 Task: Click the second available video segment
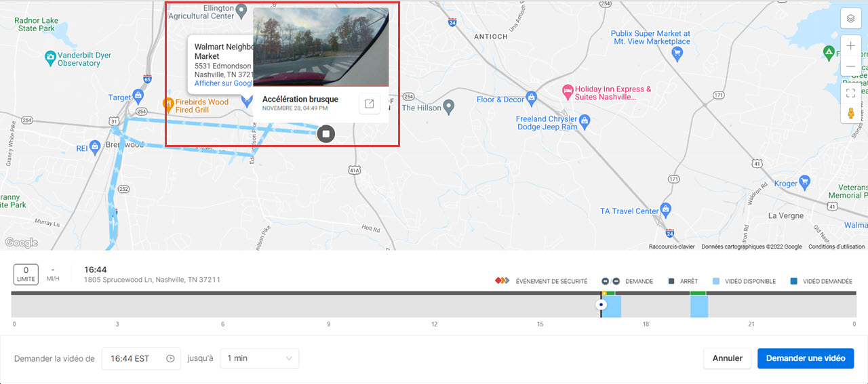pos(699,307)
